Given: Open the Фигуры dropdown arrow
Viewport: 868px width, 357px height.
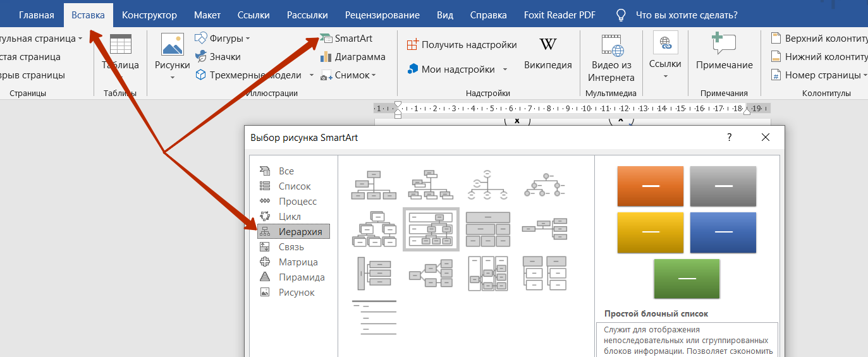Looking at the screenshot, I should [x=248, y=39].
